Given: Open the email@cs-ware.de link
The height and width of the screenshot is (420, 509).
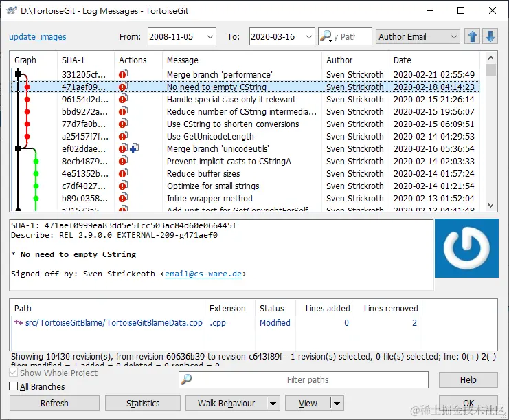Looking at the screenshot, I should pos(203,274).
